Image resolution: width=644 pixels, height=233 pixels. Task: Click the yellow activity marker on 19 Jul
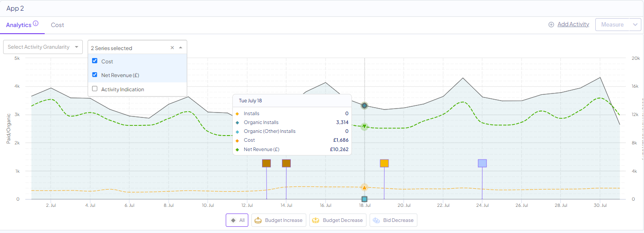click(x=384, y=163)
